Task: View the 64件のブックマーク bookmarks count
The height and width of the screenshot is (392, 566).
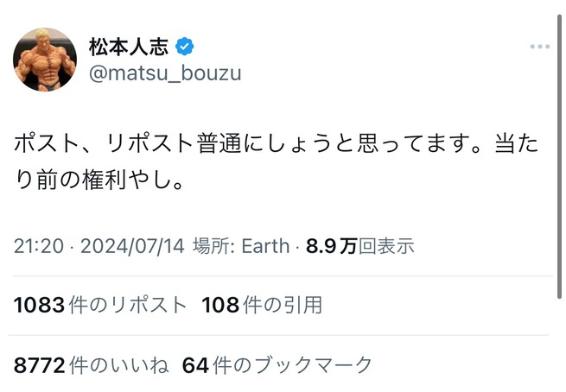Action: [277, 365]
